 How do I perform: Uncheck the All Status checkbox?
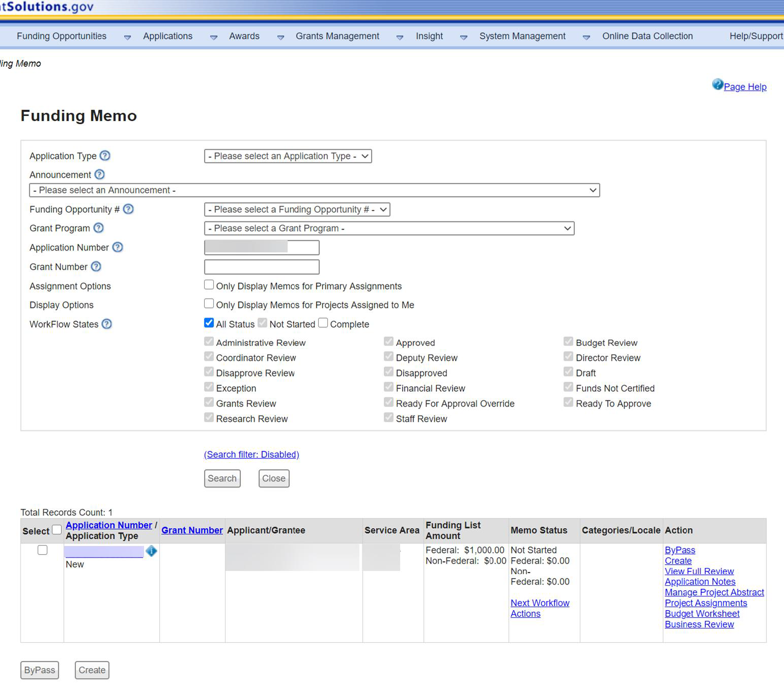(x=209, y=323)
